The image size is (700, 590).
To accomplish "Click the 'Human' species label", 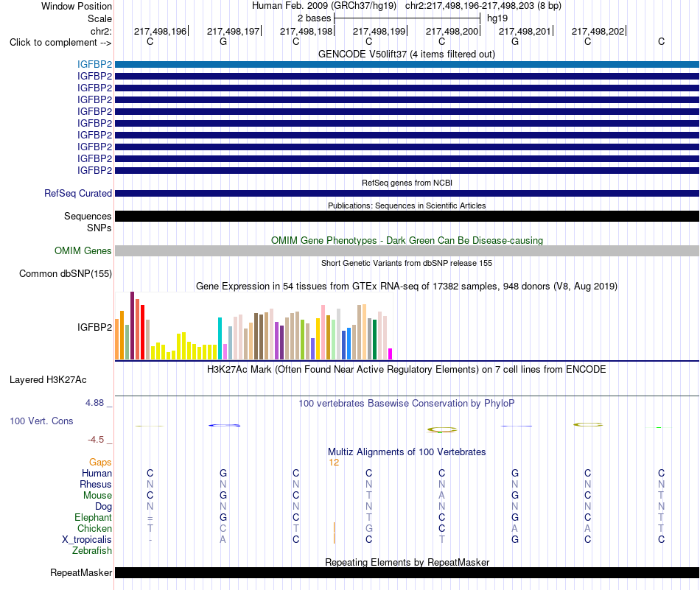I will pos(97,473).
